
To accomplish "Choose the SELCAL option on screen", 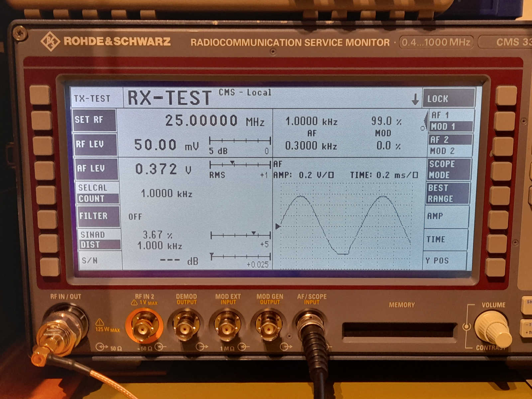I will 93,188.
